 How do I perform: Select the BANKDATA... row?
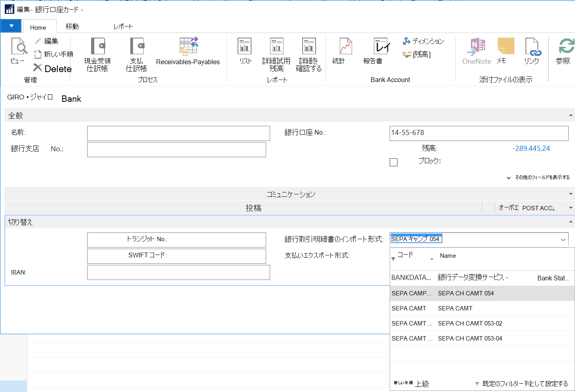pyautogui.click(x=482, y=278)
